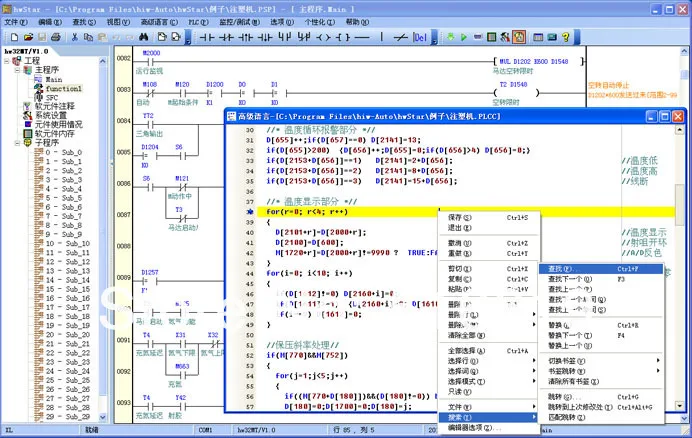Screen dimensions: 692x438
Task: Choose 查找 (Ctrl+F) in the submenu
Action: pyautogui.click(x=601, y=269)
